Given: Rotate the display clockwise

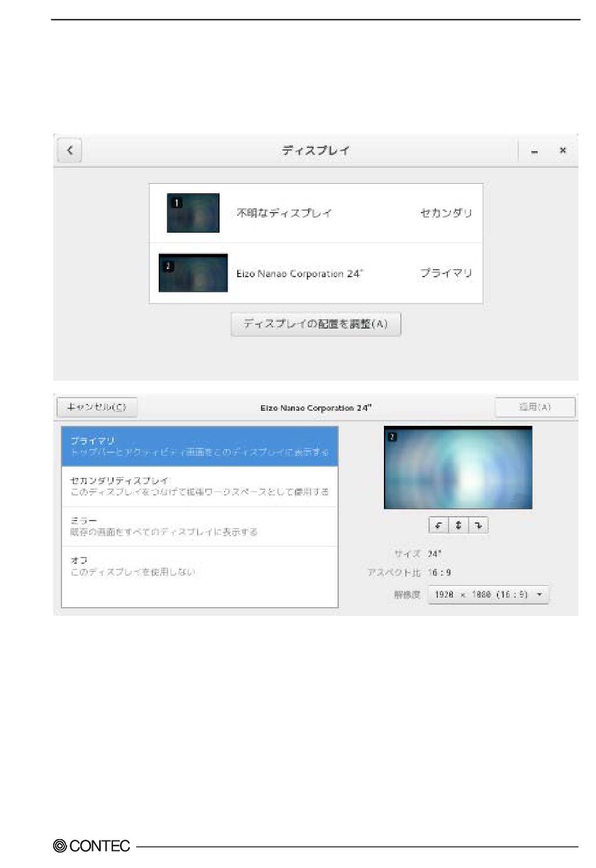Looking at the screenshot, I should coord(478,526).
